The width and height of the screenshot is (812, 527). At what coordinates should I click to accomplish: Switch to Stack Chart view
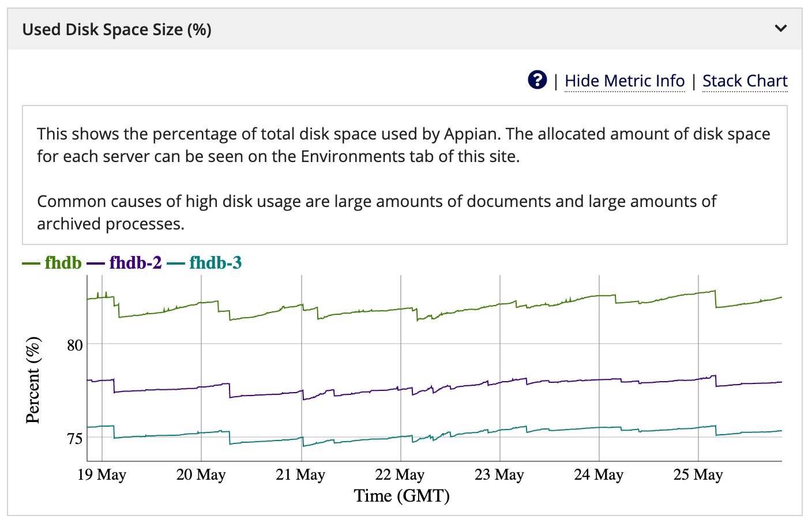coord(745,81)
